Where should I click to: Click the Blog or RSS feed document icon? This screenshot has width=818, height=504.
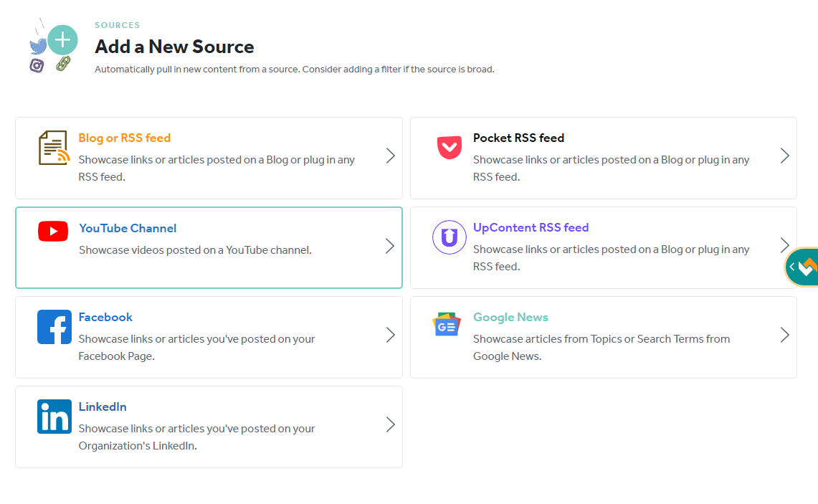coord(54,148)
